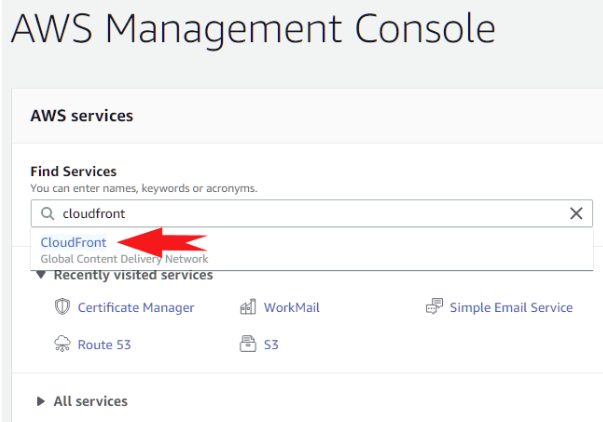Viewport: 603px width, 422px height.
Task: Open the Route 53 link
Action: tap(104, 345)
